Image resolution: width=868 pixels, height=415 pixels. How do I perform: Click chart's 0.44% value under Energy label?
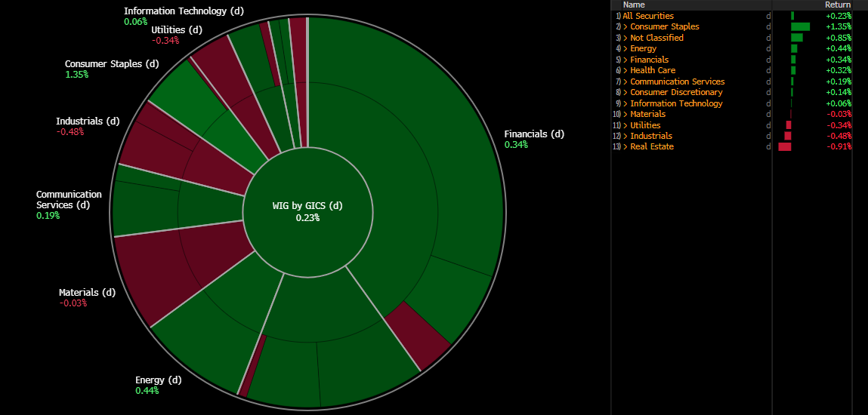(147, 391)
